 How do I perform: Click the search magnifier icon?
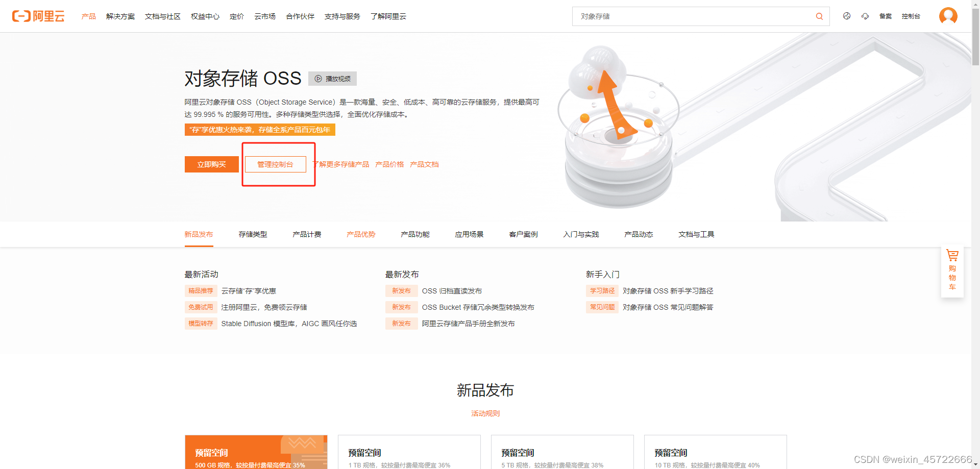(x=819, y=16)
